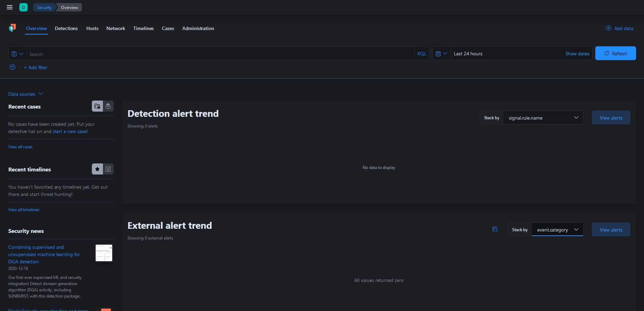Viewport: 644px width, 311px height.
Task: Open the 'start a new case' link
Action: coord(69,131)
